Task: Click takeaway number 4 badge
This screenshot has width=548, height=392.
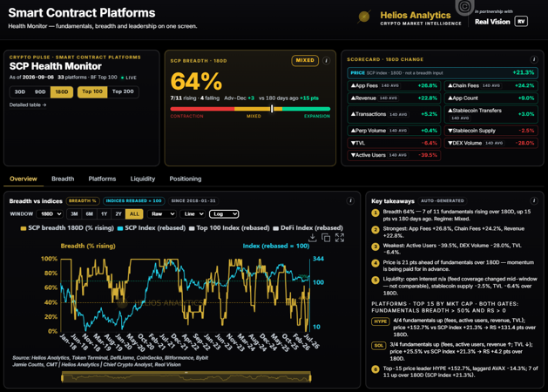Action: tap(375, 263)
